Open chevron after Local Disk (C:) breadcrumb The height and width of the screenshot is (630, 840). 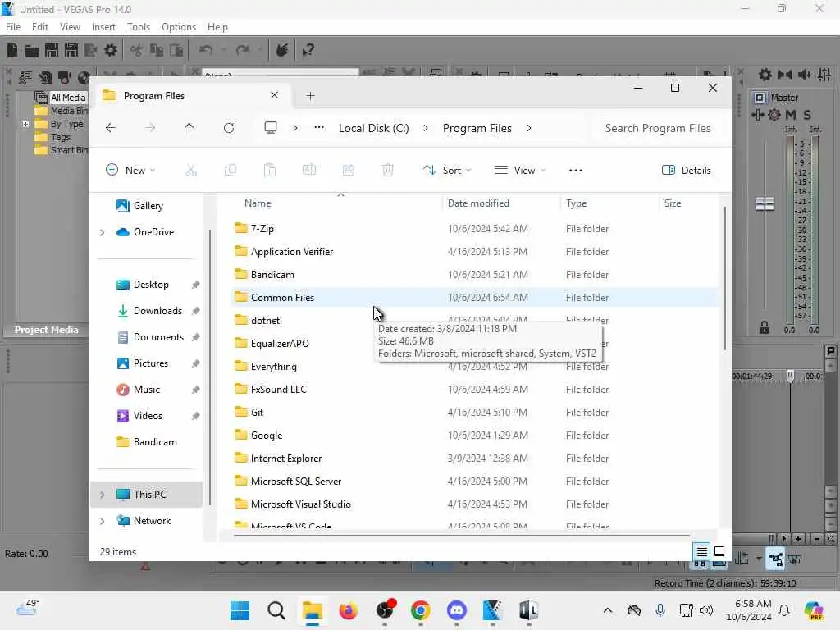(x=426, y=128)
